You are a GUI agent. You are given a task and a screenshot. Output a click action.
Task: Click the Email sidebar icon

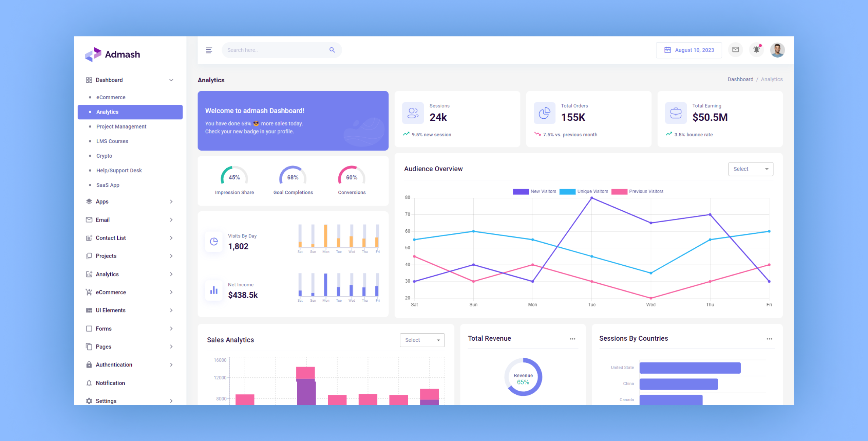point(89,219)
